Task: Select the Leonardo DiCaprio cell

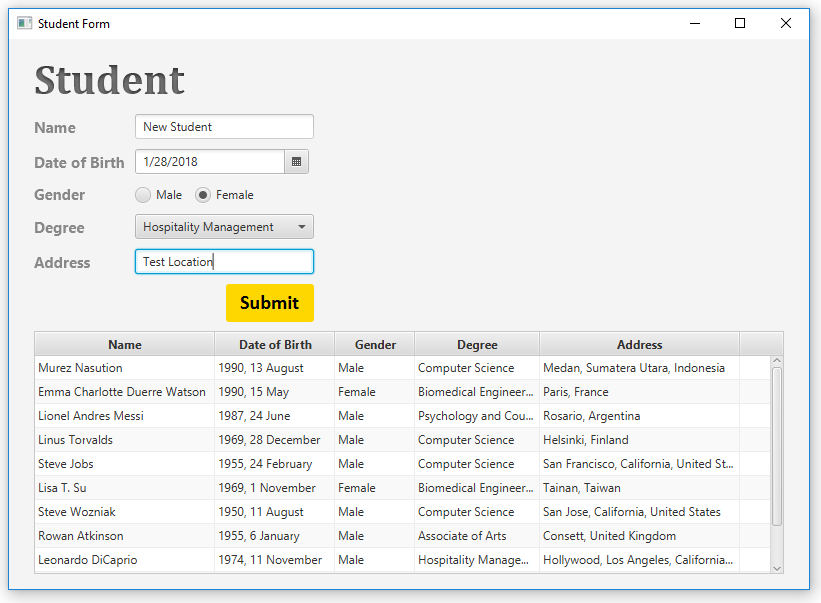Action: 125,560
